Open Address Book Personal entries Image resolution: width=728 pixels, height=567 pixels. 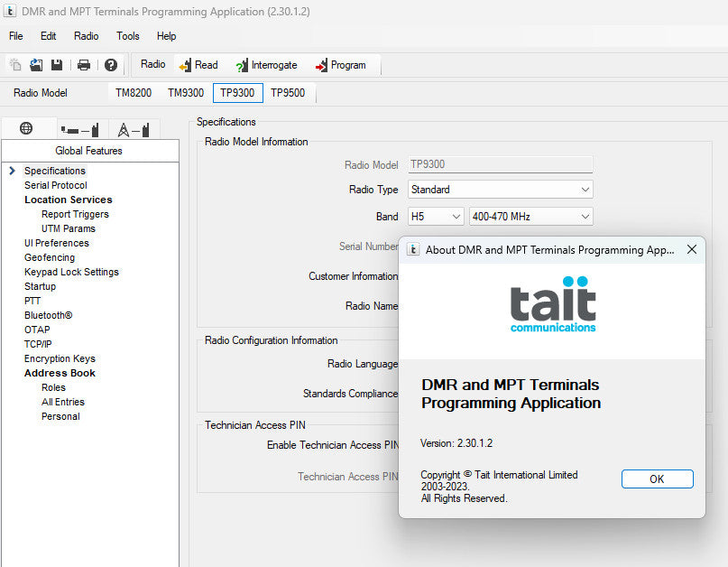point(60,416)
